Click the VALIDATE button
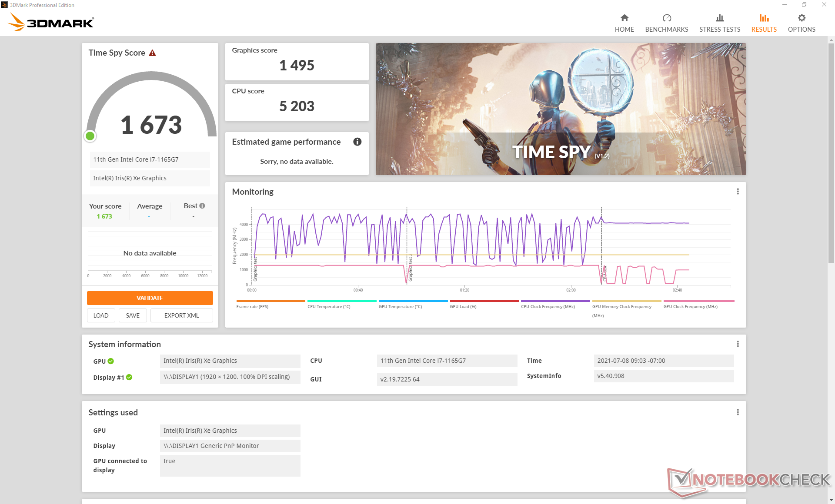Viewport: 835px width, 504px height. pyautogui.click(x=150, y=298)
